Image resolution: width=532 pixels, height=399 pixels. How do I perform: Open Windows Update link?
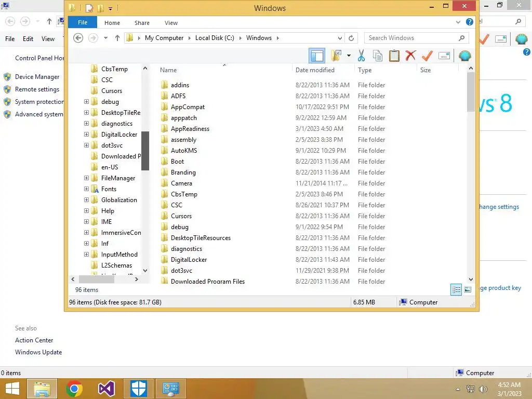click(x=38, y=352)
